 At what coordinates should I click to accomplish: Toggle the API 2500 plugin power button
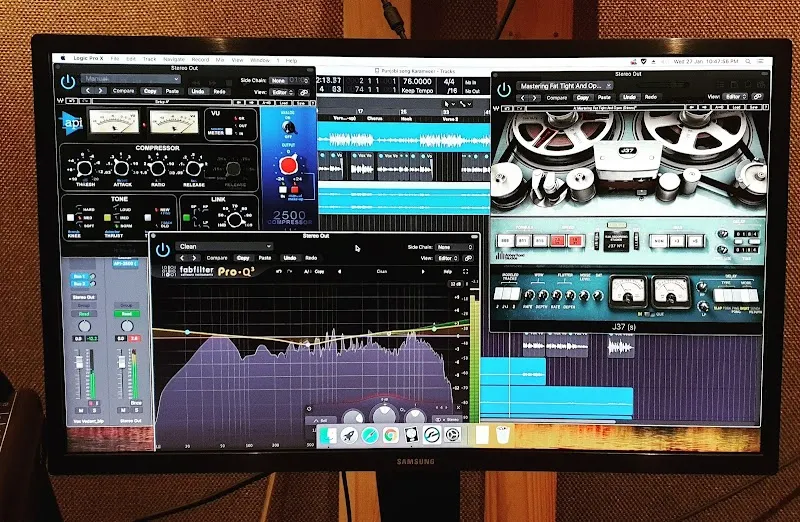tap(67, 82)
